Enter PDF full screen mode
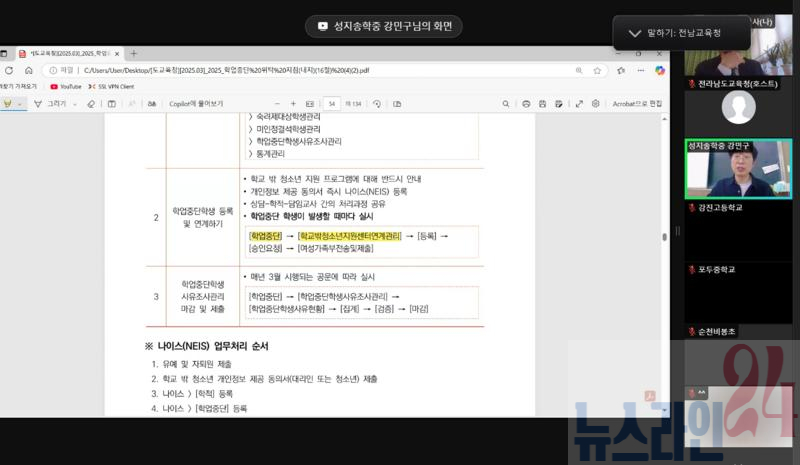This screenshot has height=465, width=800. click(x=579, y=103)
